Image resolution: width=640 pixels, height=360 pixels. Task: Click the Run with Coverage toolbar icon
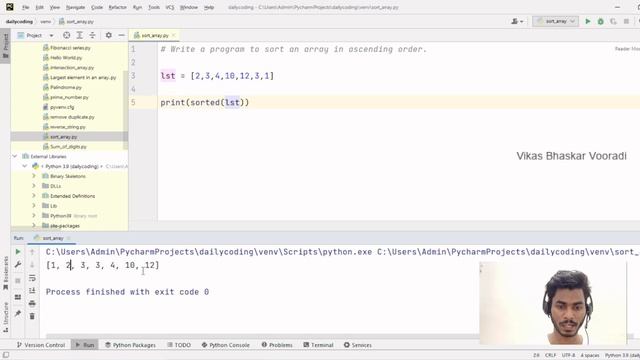coord(613,21)
